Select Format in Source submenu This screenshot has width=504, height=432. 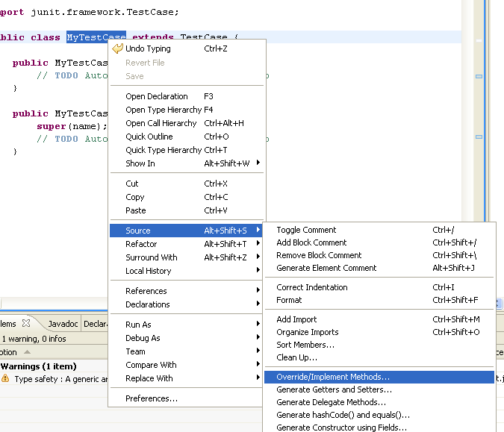coord(379,300)
